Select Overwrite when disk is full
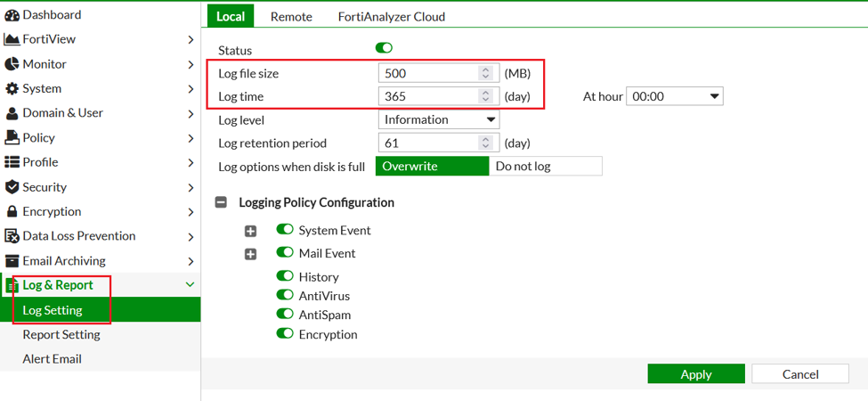The width and height of the screenshot is (868, 401). pyautogui.click(x=433, y=166)
